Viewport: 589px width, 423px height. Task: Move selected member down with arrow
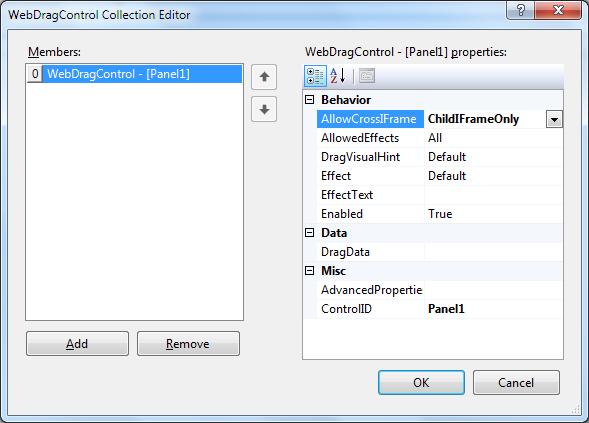click(264, 109)
